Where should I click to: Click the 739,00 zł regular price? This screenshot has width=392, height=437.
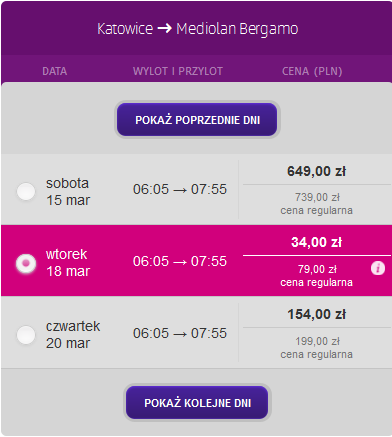click(317, 197)
